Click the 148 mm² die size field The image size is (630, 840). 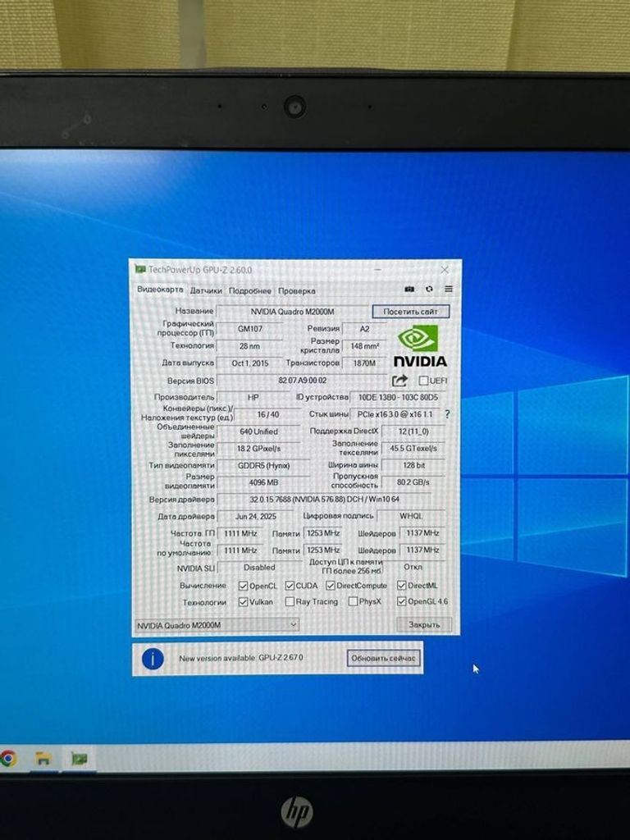[x=364, y=346]
